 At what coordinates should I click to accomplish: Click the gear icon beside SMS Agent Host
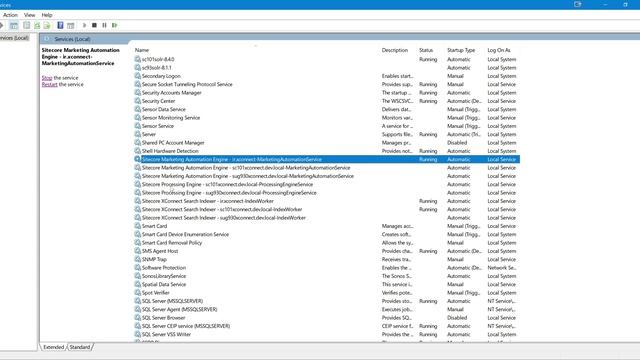pyautogui.click(x=138, y=251)
